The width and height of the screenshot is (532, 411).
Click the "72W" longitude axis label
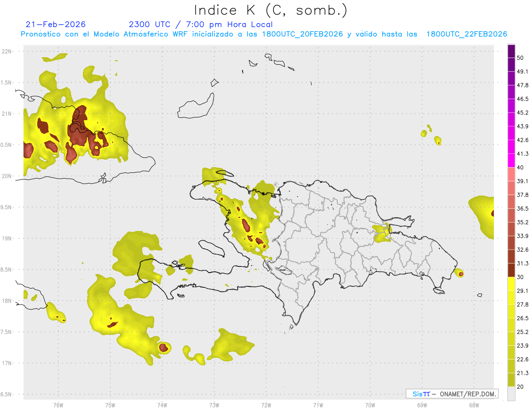(266, 405)
